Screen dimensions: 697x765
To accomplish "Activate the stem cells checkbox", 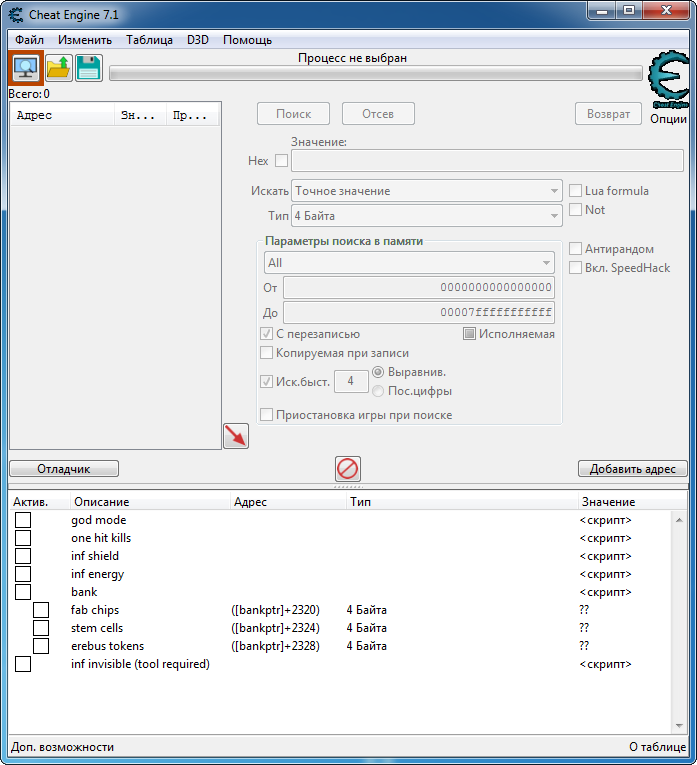I will (x=41, y=628).
